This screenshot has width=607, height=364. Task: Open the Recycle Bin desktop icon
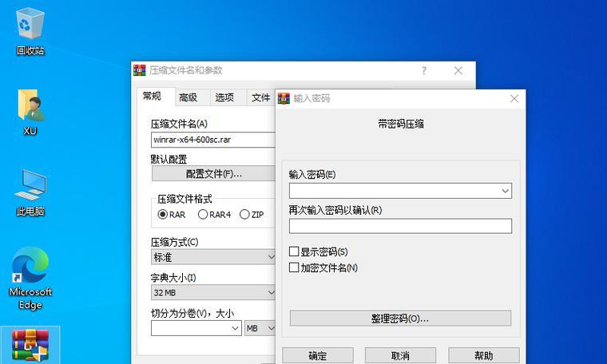click(30, 32)
